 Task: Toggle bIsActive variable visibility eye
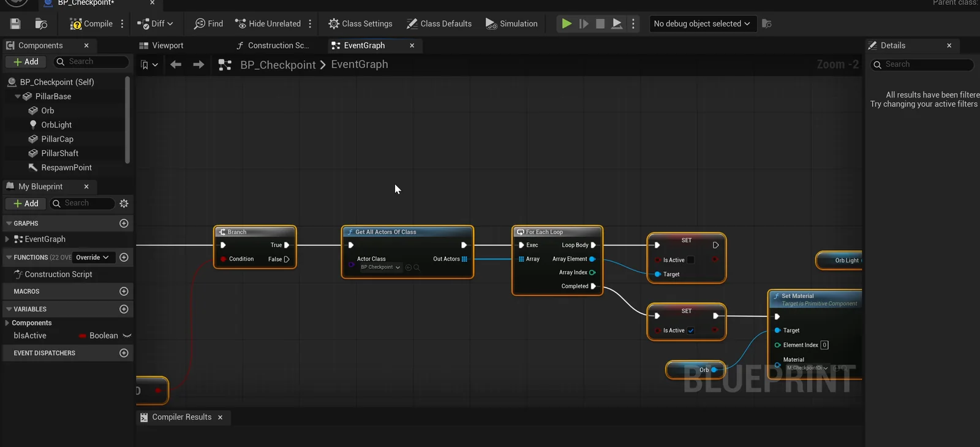click(x=127, y=336)
